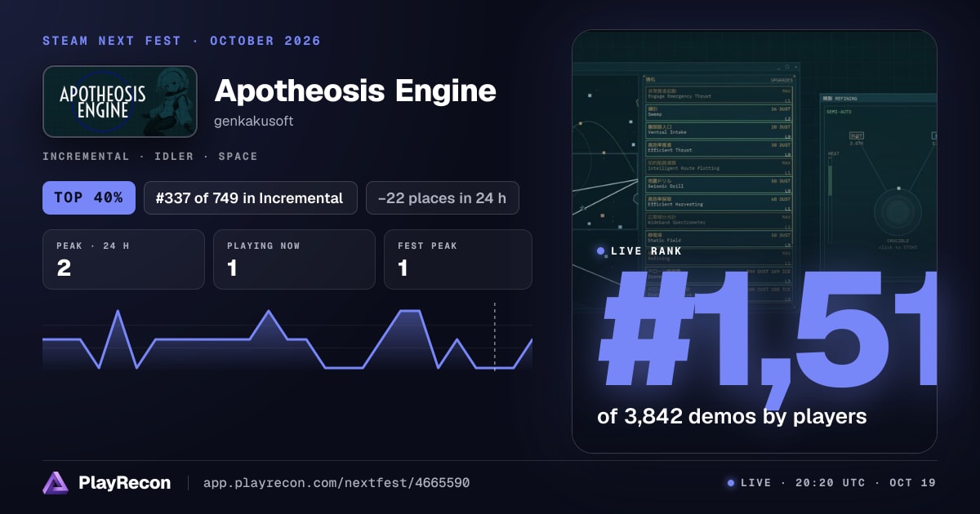Click the tallest first peak of the player sparkline
The image size is (980, 514).
tap(118, 312)
